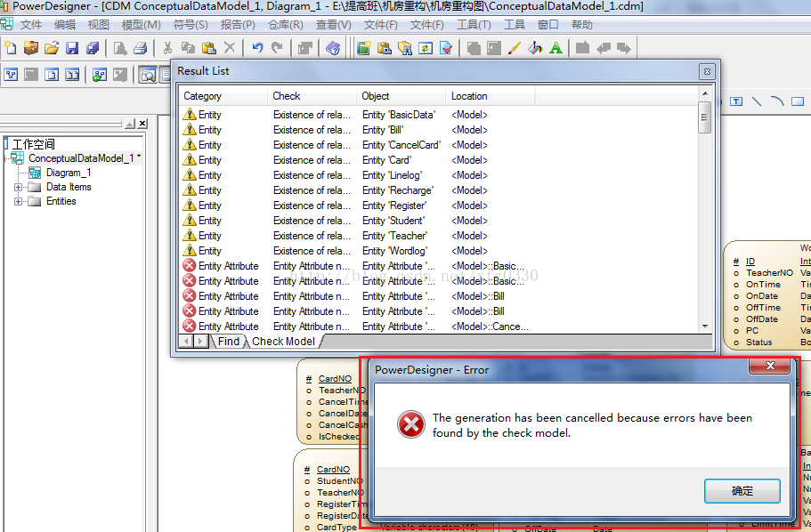
Task: Sort by Category column header
Action: pos(223,96)
